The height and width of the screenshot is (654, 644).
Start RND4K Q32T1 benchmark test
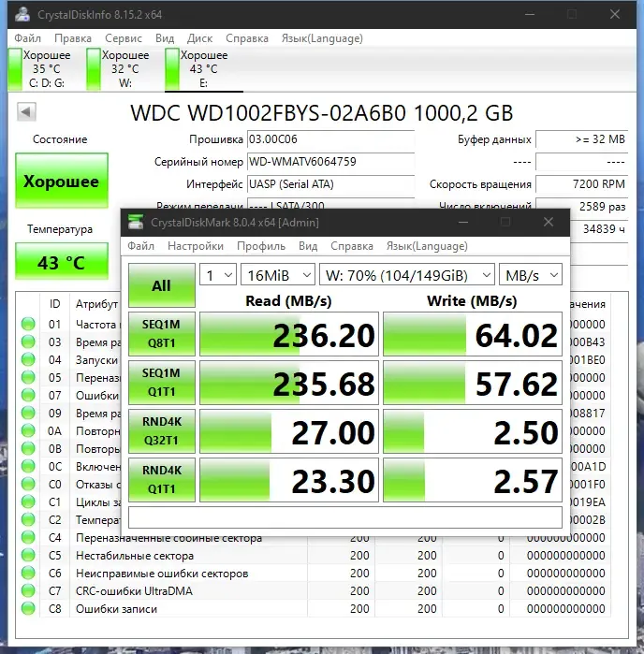[162, 431]
